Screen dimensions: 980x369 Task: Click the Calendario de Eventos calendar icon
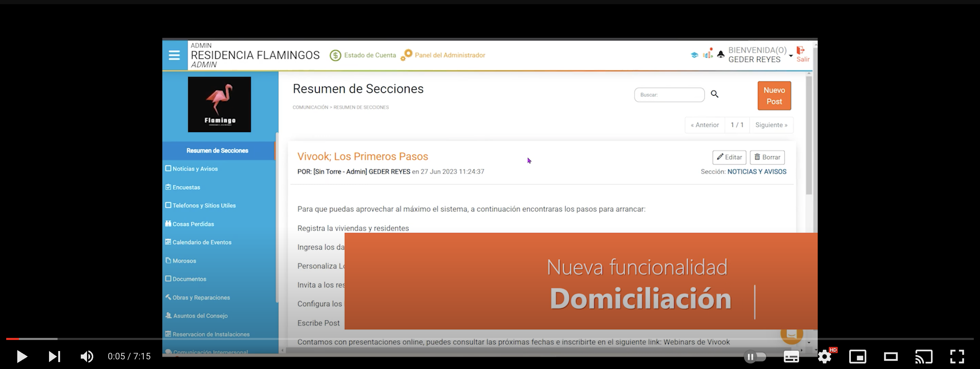point(168,242)
